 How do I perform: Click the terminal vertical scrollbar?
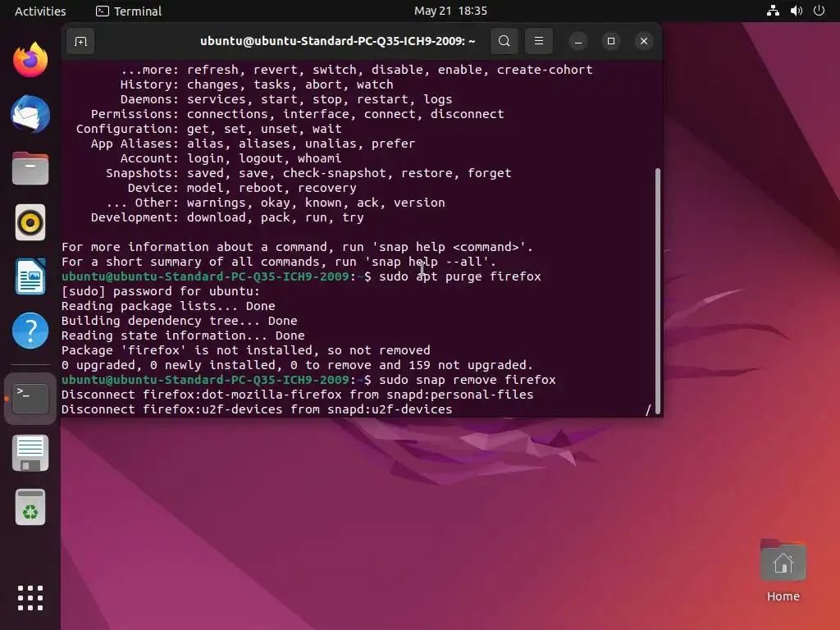pyautogui.click(x=657, y=291)
